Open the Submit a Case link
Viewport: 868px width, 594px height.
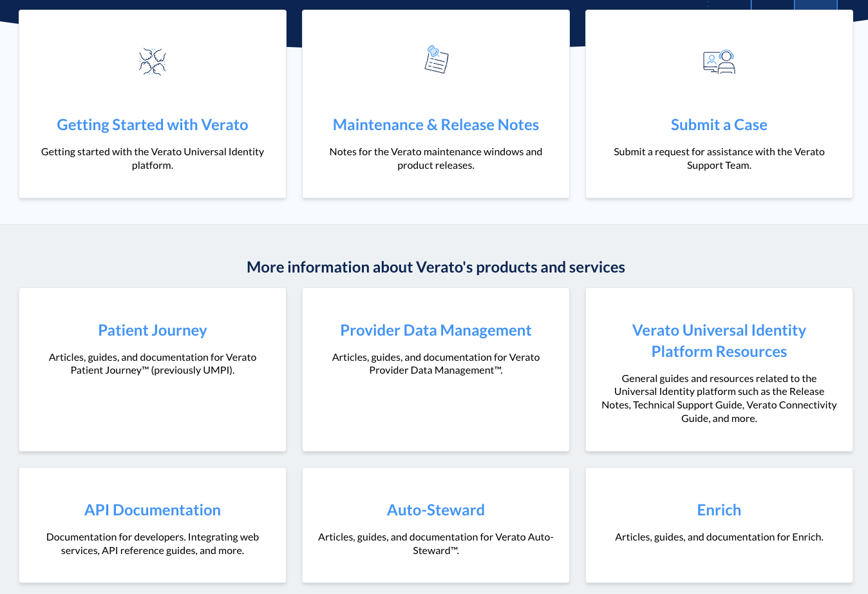pos(719,124)
